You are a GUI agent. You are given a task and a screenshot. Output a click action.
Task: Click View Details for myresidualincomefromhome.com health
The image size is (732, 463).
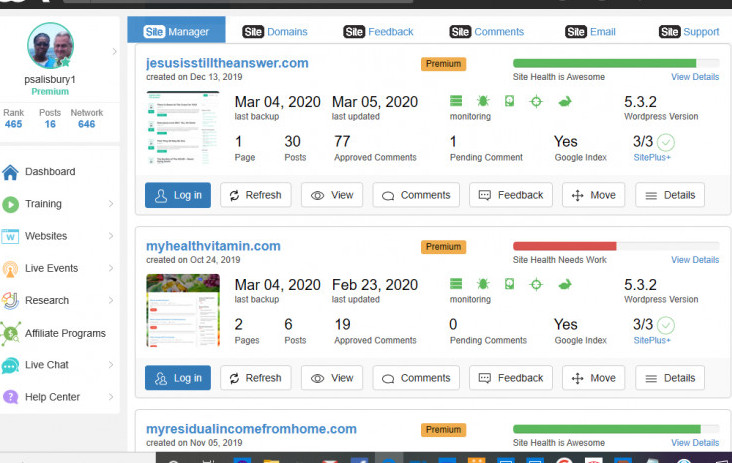pyautogui.click(x=695, y=443)
